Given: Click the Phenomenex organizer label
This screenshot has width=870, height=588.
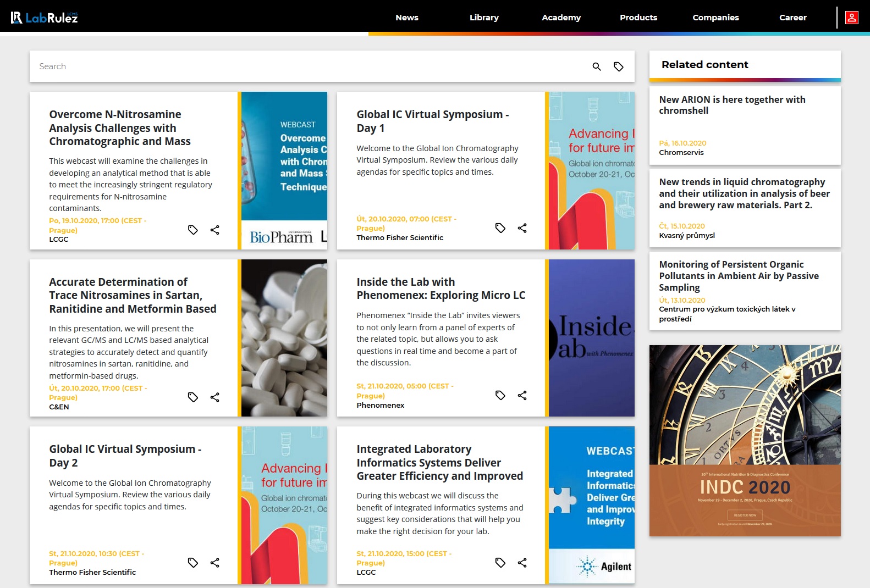Looking at the screenshot, I should click(x=381, y=405).
